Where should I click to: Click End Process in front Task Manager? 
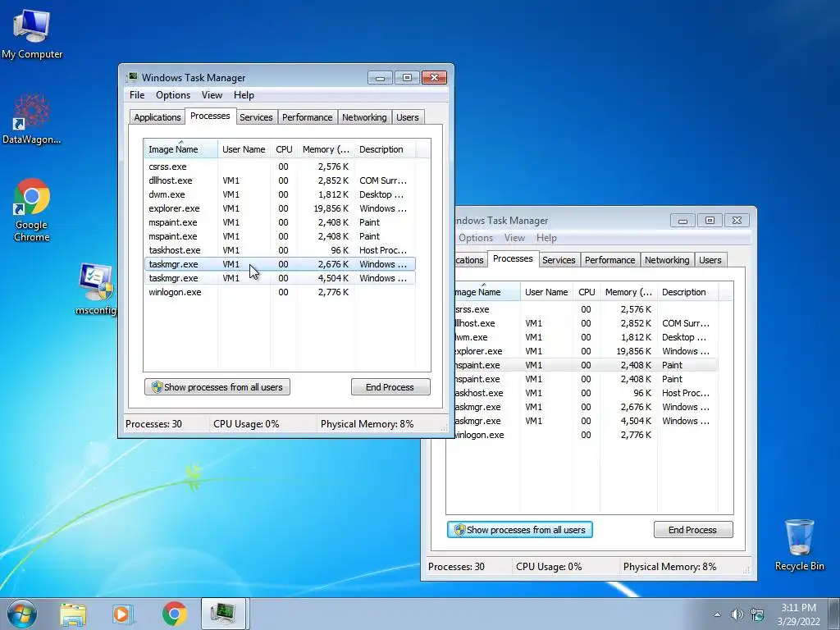pyautogui.click(x=390, y=387)
